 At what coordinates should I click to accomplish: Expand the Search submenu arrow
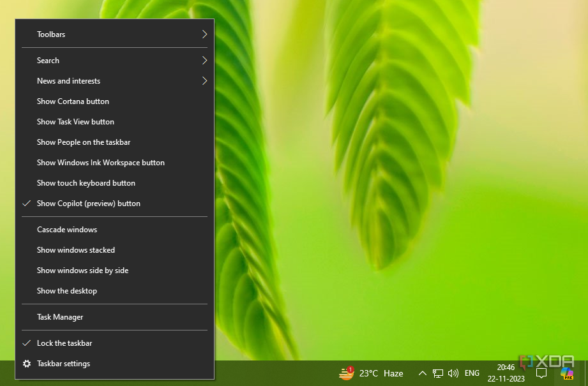pos(204,61)
